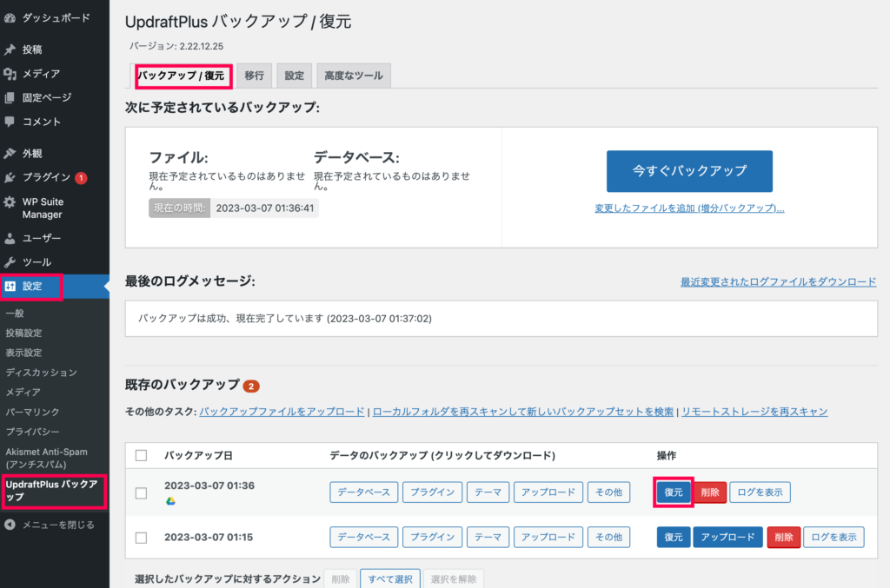Check the box for the 2023-03-07 01:36 backup
890x588 pixels.
(142, 492)
